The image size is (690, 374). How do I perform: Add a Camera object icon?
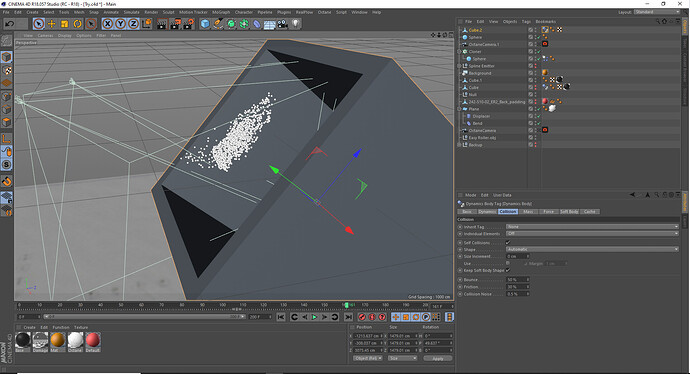[283, 24]
